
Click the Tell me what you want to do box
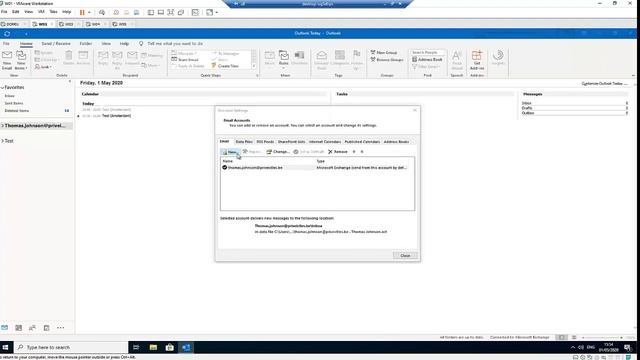(175, 44)
